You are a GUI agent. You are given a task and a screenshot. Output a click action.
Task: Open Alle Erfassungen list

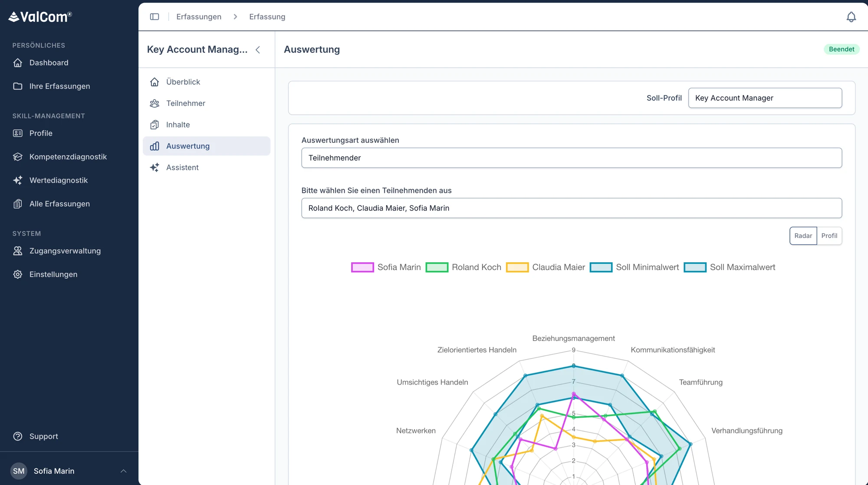tap(60, 204)
